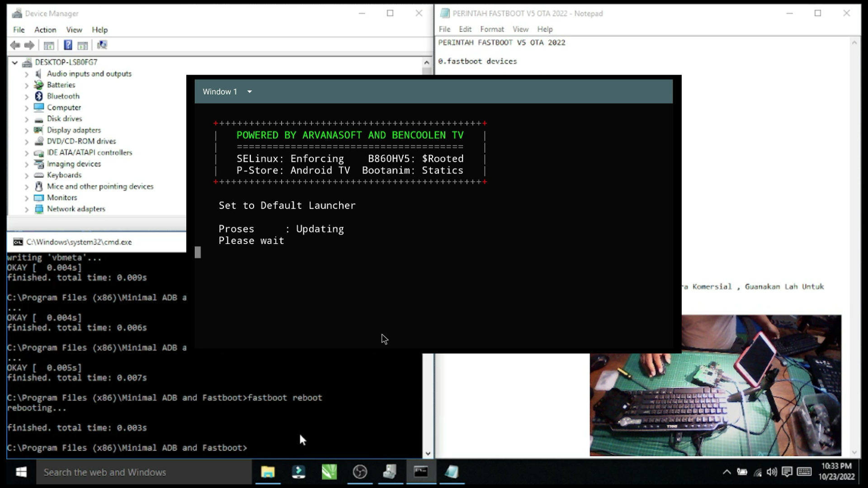Select the Help icon in Device Manager toolbar
The image size is (868, 488).
67,45
